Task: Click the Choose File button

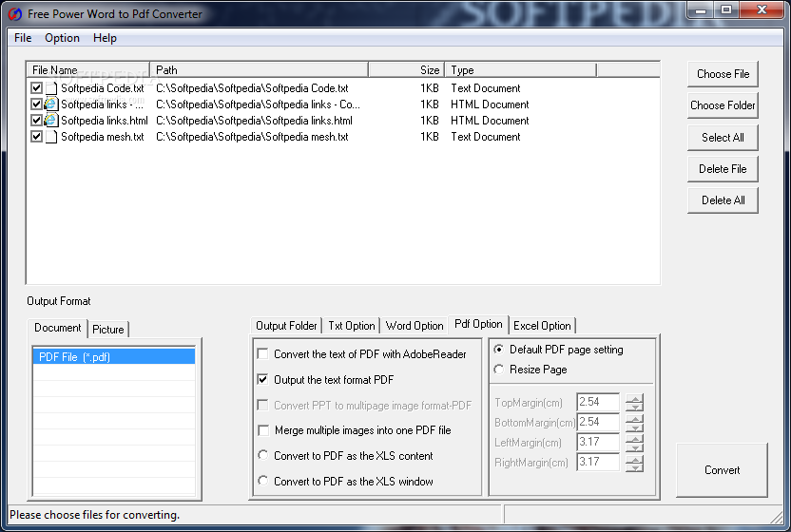Action: [723, 74]
